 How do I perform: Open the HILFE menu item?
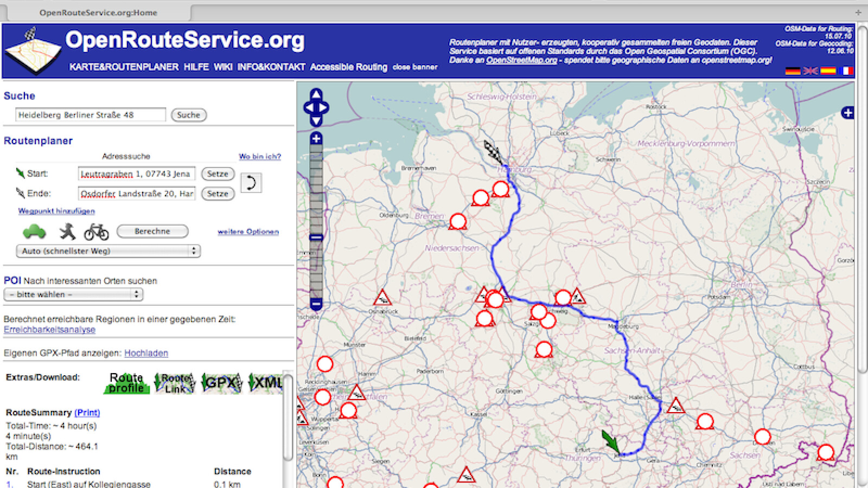coord(196,67)
